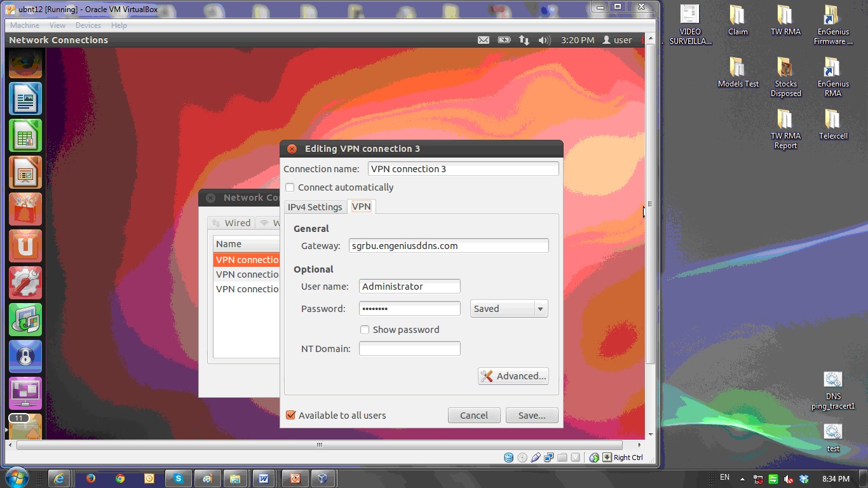This screenshot has width=868, height=488.
Task: Click the VM horizontal scrollbar
Action: click(320, 445)
